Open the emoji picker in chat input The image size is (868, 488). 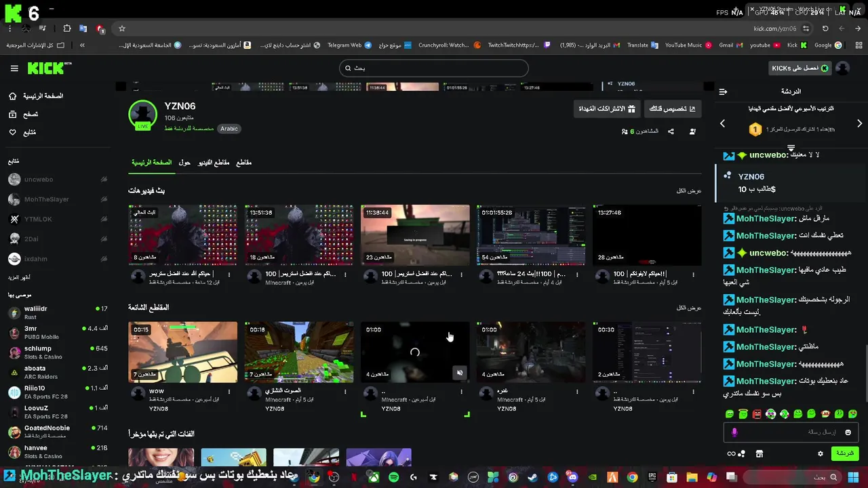point(848,432)
